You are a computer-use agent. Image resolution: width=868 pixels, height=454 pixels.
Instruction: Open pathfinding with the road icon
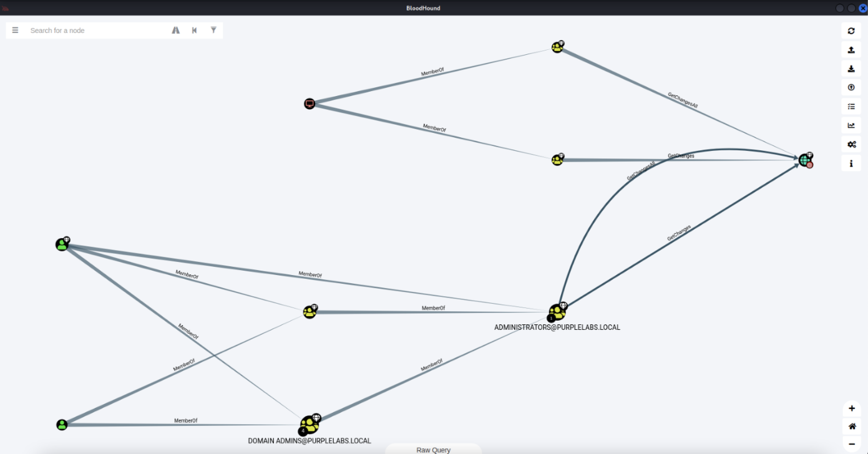(x=176, y=30)
